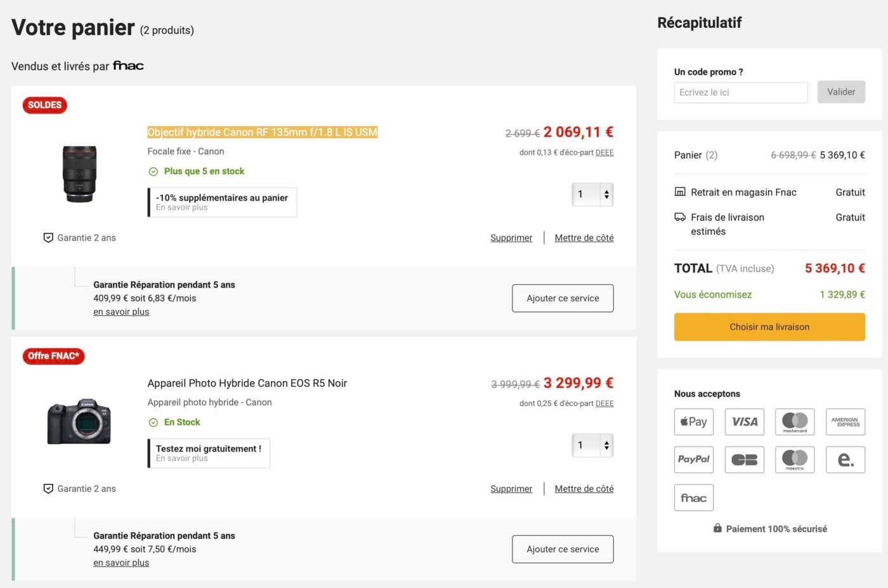
Task: Click the Maestro payment icon
Action: (795, 460)
